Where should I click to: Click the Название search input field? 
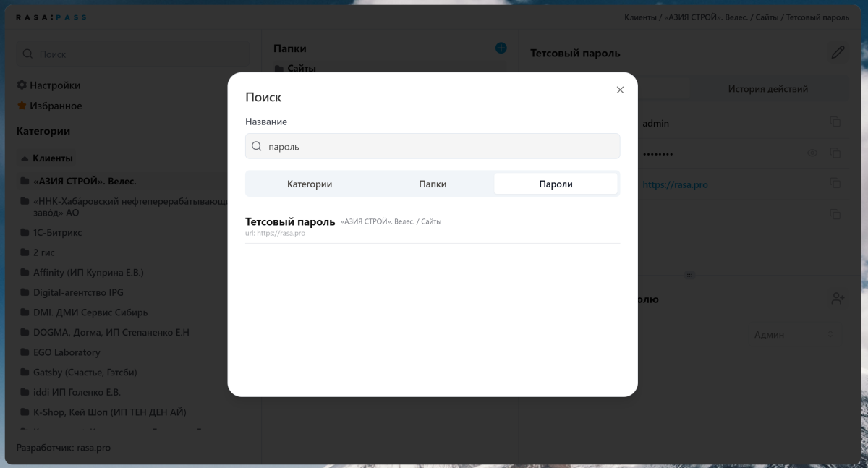pyautogui.click(x=433, y=146)
